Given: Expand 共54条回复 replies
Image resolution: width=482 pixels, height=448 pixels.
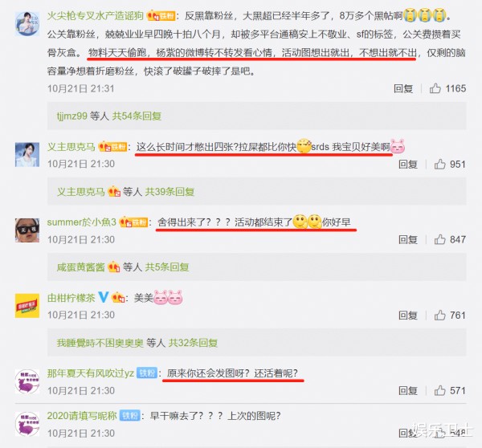Looking at the screenshot, I should [x=137, y=116].
